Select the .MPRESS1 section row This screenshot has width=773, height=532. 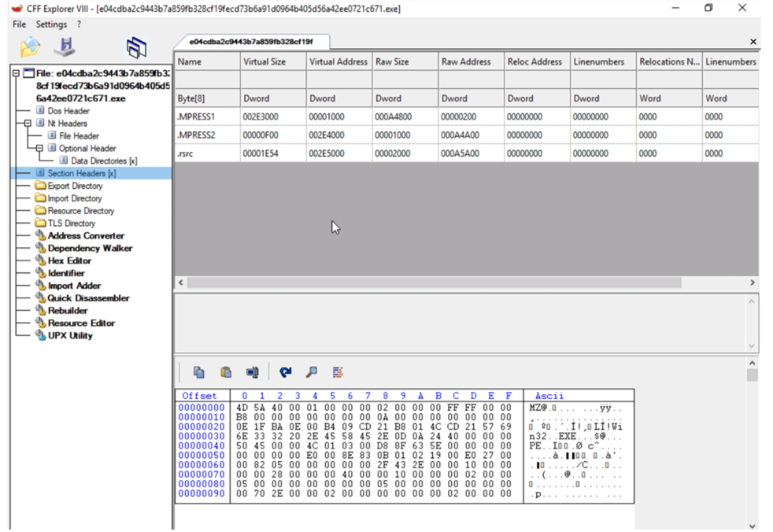tap(196, 116)
